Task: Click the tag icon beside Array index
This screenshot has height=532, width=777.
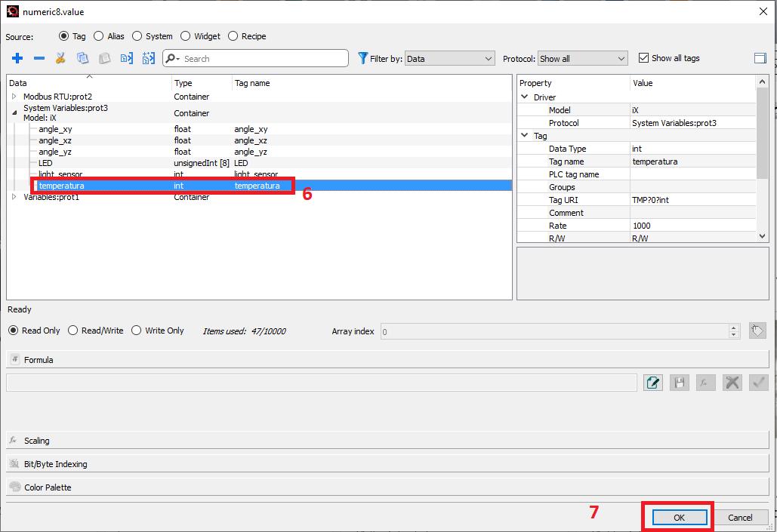Action: tap(757, 331)
